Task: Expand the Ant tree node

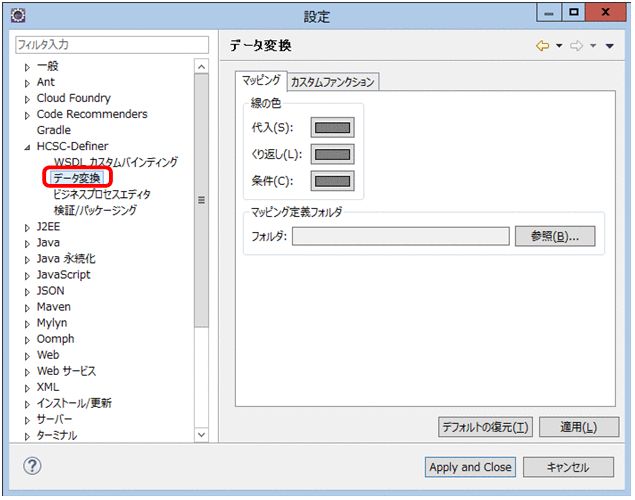Action: (27, 83)
